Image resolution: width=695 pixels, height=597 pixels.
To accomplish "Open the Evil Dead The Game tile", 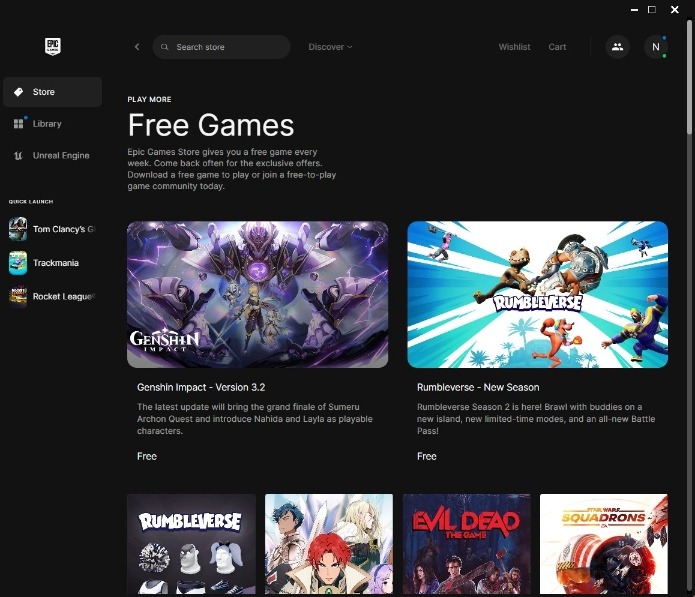I will [467, 544].
